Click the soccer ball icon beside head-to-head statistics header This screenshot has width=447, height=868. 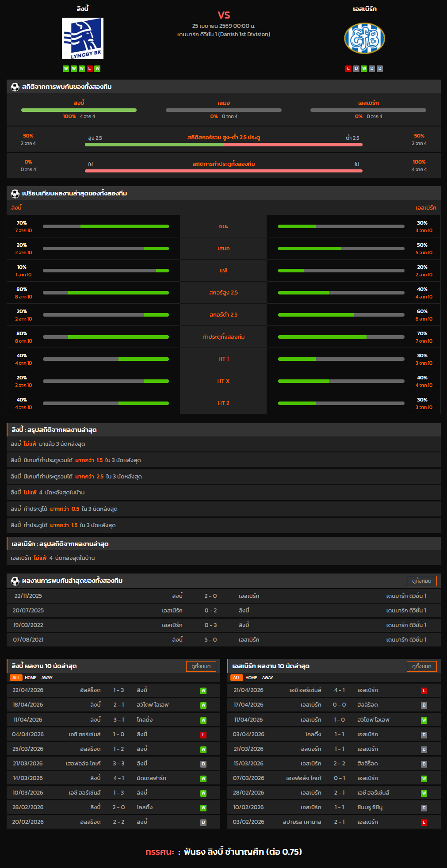tap(15, 87)
